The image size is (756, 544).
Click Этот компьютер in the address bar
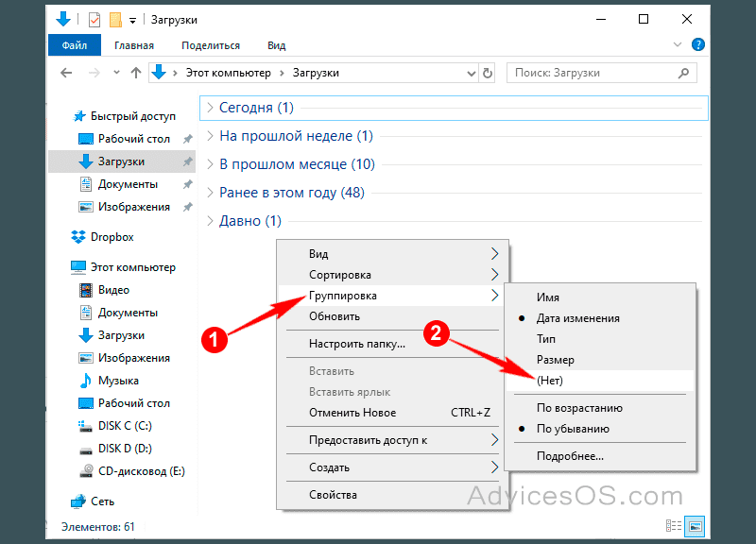click(x=228, y=73)
